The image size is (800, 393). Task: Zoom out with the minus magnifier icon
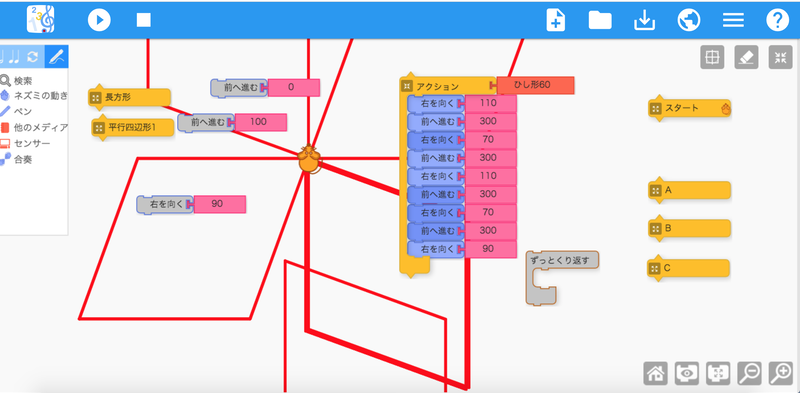(749, 374)
